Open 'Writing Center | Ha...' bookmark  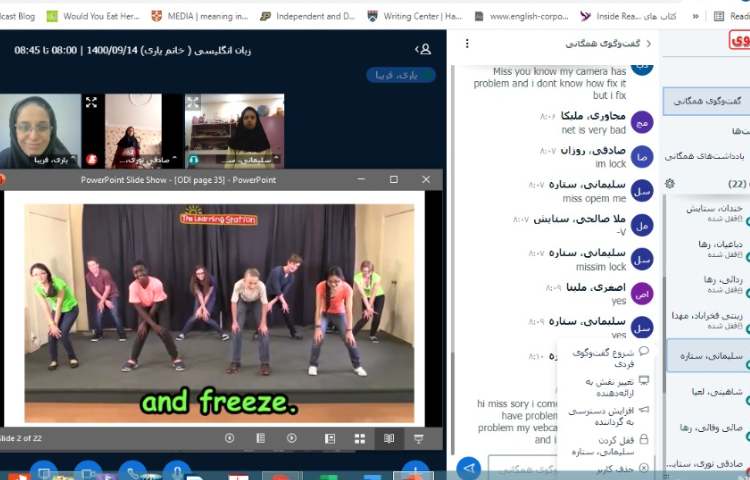tap(415, 16)
